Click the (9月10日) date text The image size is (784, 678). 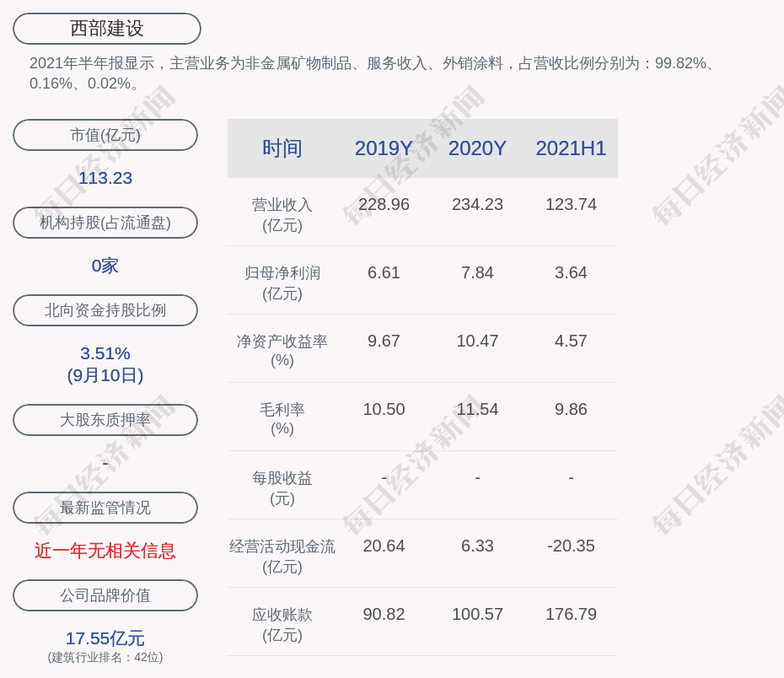click(x=105, y=375)
